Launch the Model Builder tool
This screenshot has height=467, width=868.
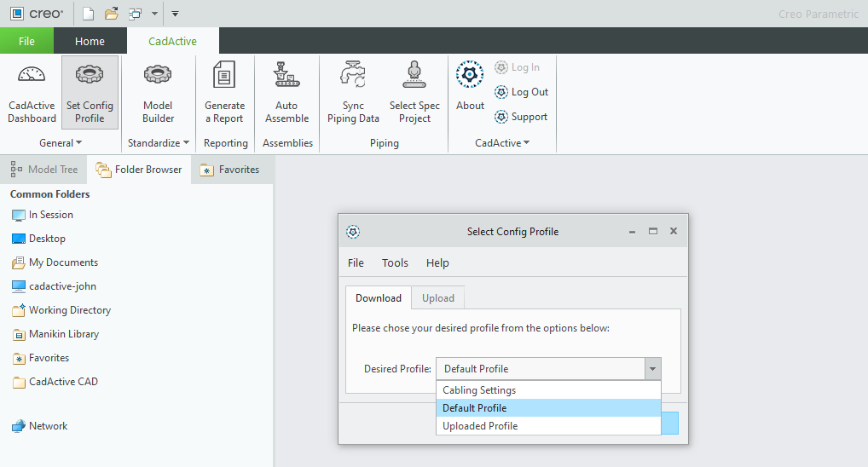[x=158, y=92]
